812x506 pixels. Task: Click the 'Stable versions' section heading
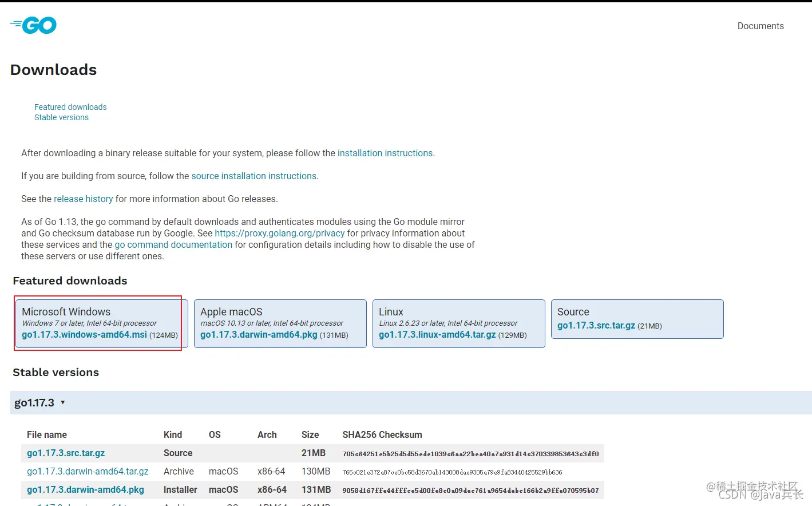56,372
